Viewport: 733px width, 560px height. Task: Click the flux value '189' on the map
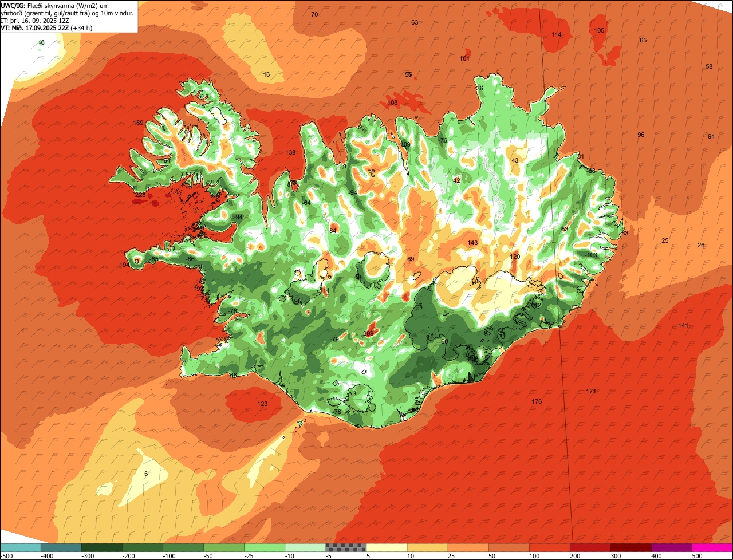coord(138,123)
